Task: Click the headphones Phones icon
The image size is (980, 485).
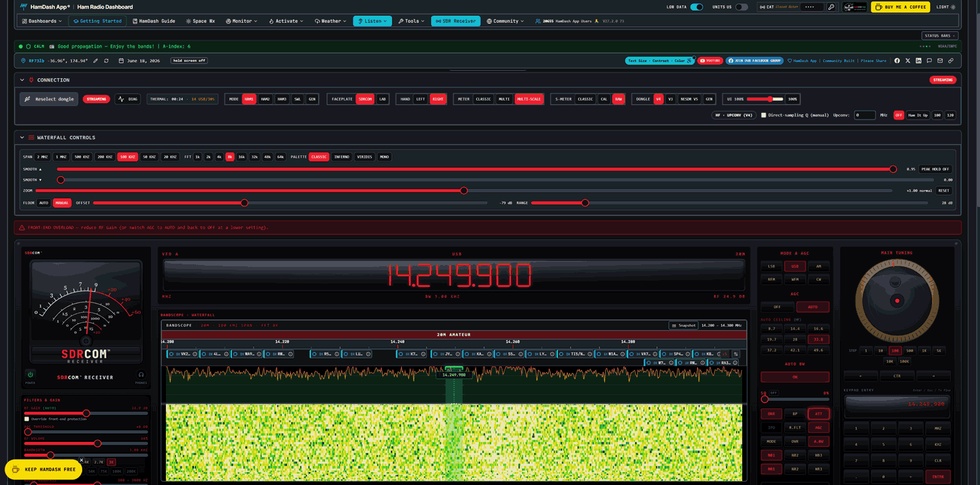Action: [141, 375]
